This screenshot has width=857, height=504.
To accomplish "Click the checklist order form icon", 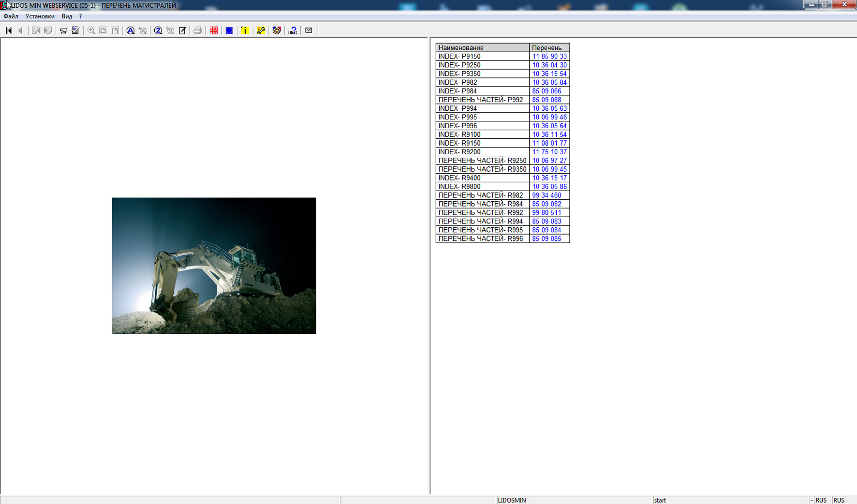I will (75, 30).
